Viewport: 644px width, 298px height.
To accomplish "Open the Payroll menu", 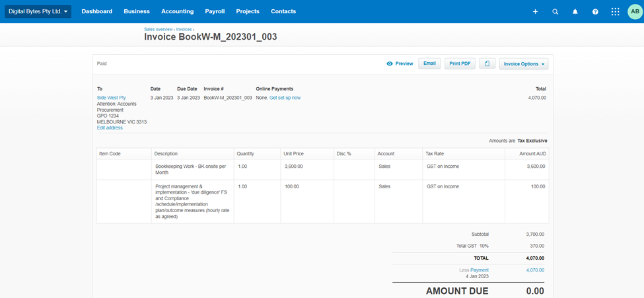I will click(x=215, y=11).
